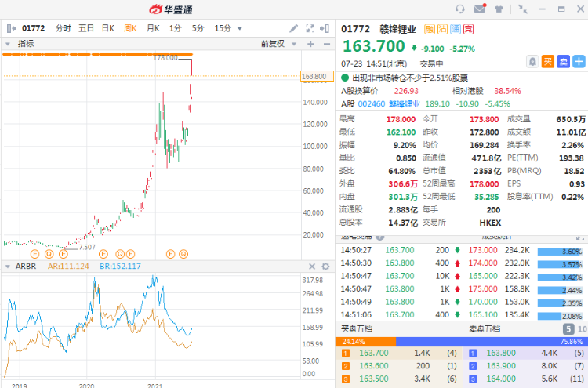Collapse the left sidebar panel icon
Viewport: 588px width, 388px height.
[x=12, y=28]
